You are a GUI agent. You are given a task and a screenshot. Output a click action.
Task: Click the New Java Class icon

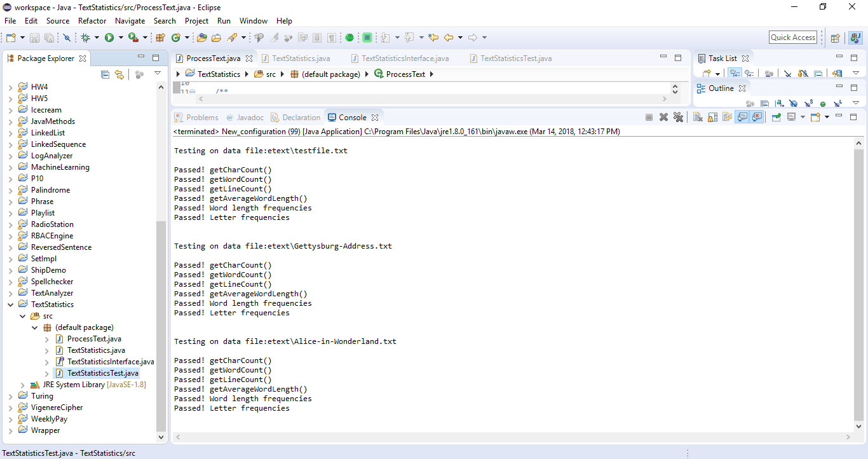click(176, 38)
